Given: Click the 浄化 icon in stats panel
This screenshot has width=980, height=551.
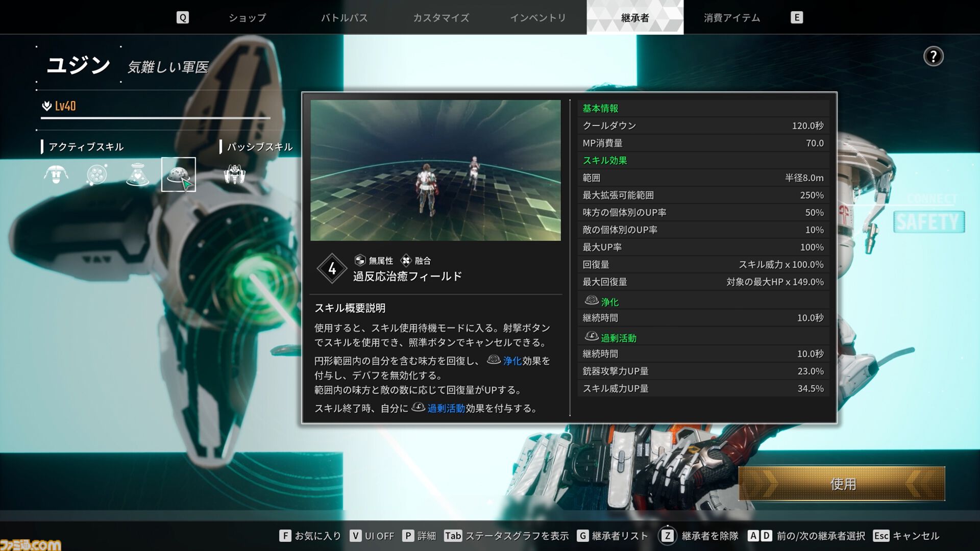Looking at the screenshot, I should (592, 300).
